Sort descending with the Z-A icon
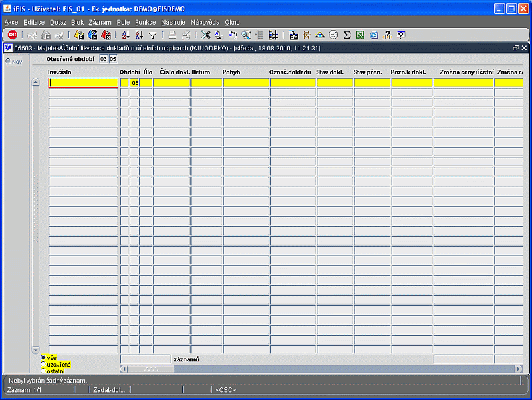Screen dimensions: 532x400 pos(139,35)
